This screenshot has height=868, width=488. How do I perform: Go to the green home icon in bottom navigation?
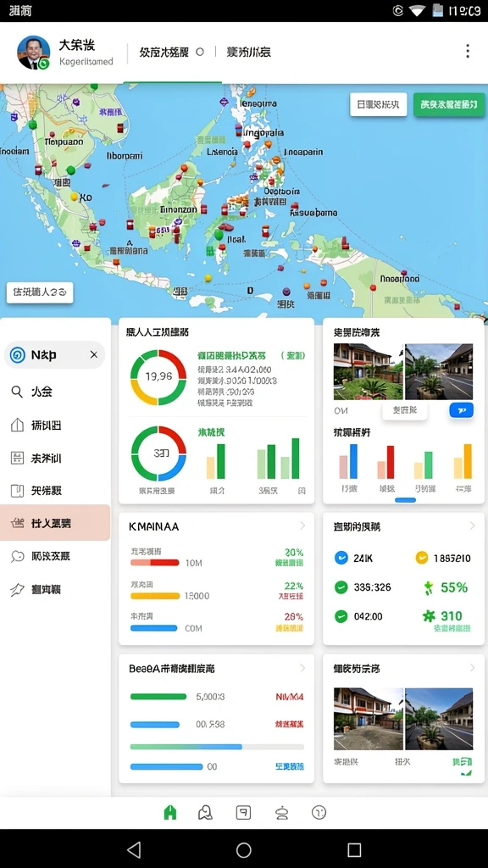(x=169, y=812)
